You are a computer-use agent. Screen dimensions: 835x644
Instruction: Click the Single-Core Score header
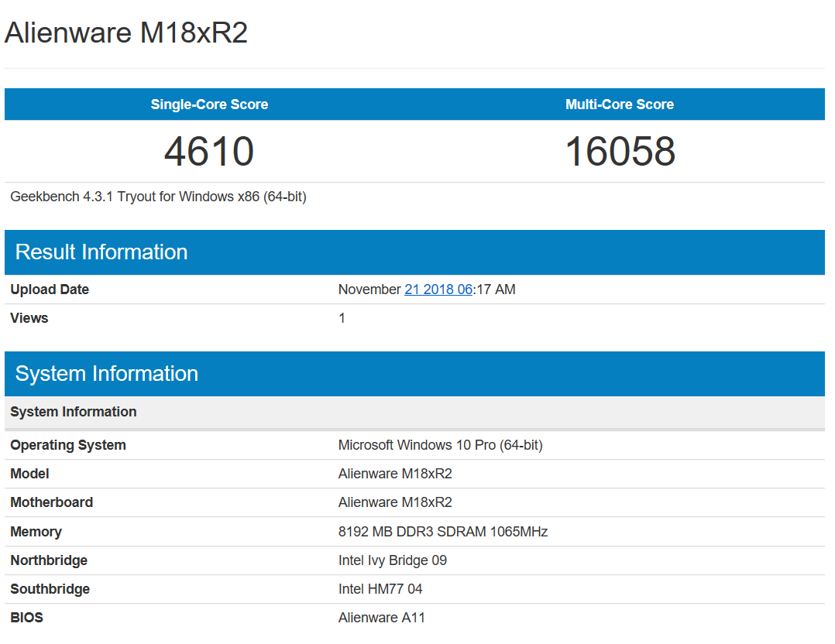pyautogui.click(x=209, y=104)
